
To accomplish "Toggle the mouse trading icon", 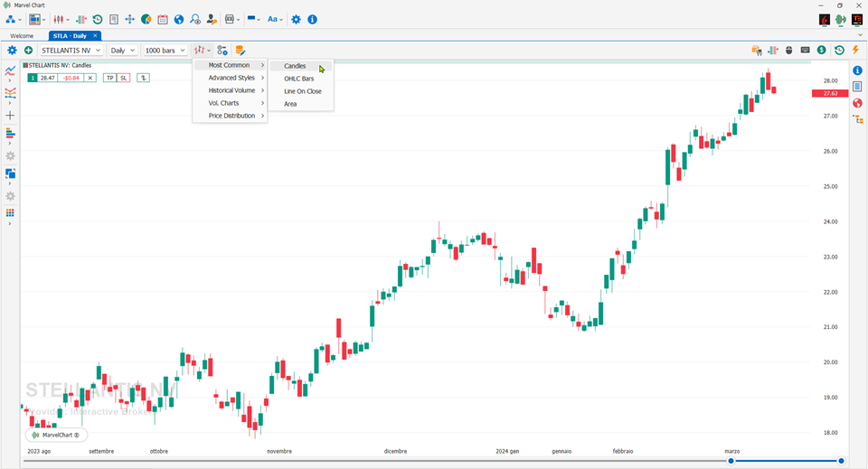I will [788, 51].
